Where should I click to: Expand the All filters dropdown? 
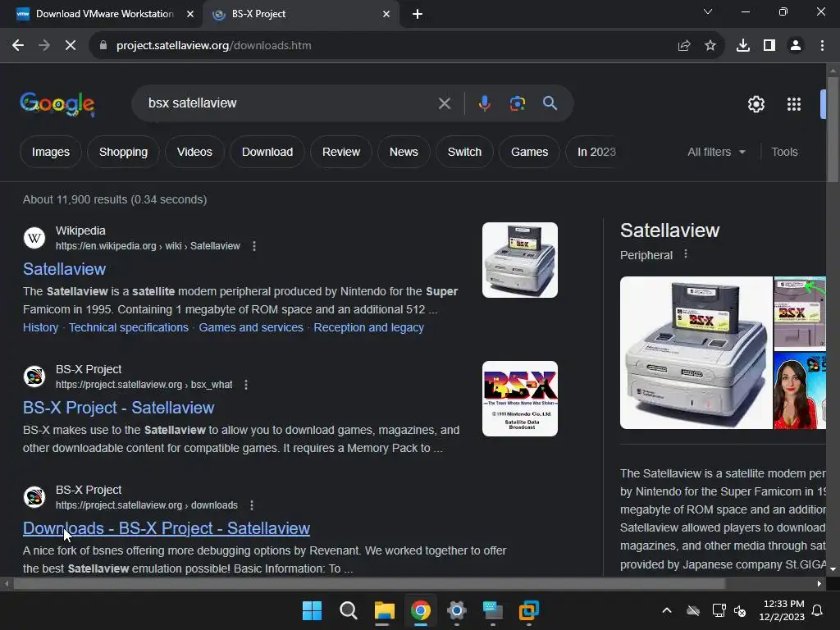click(x=716, y=152)
